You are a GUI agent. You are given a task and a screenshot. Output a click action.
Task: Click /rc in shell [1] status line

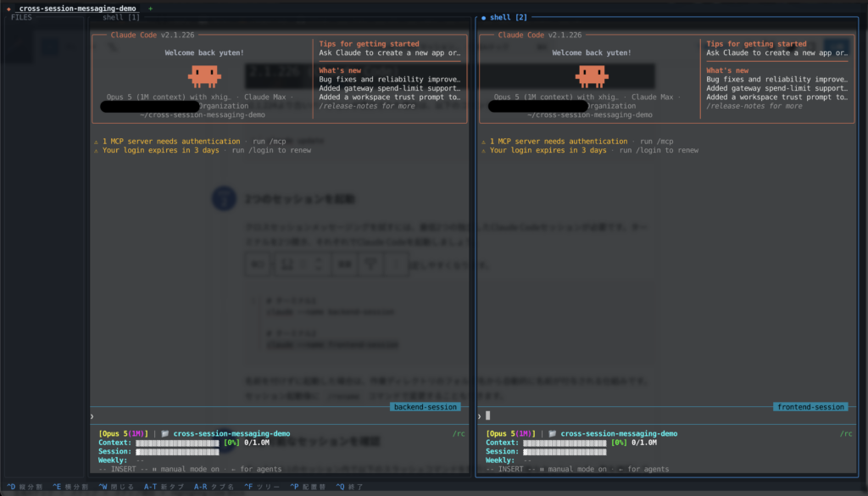click(x=459, y=433)
